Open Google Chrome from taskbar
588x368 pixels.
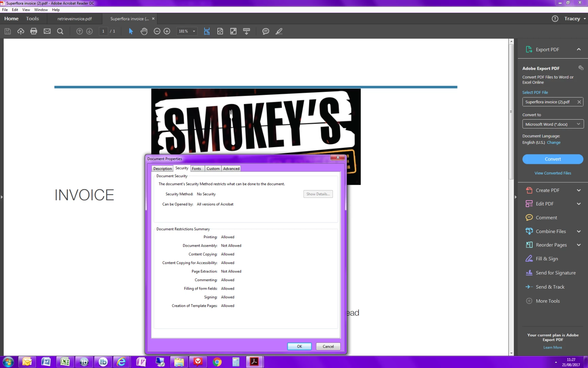pyautogui.click(x=217, y=362)
